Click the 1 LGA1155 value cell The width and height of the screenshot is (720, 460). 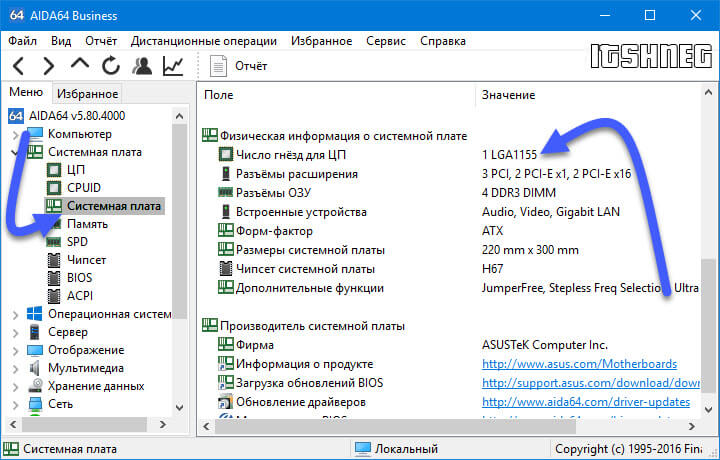click(509, 155)
